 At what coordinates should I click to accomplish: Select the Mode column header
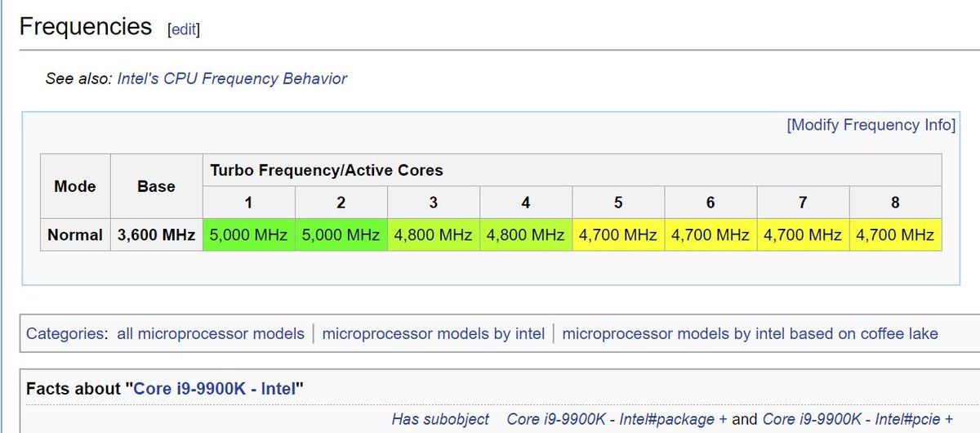[x=75, y=186]
